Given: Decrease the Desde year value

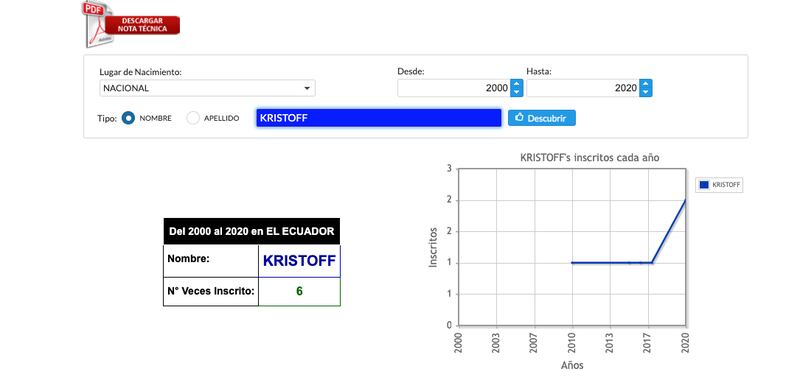Looking at the screenshot, I should pos(517,92).
